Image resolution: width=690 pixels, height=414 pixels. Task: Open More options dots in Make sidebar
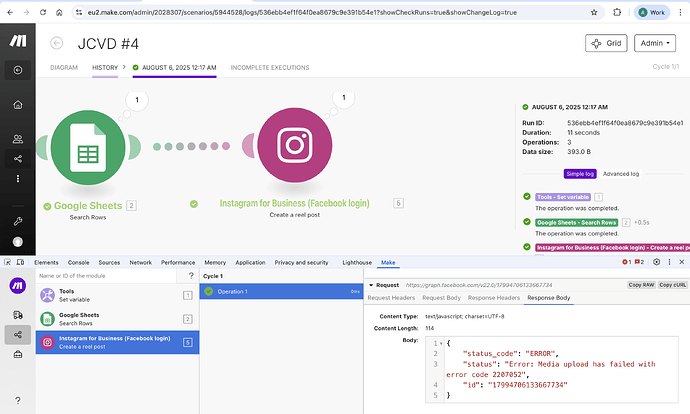point(18,179)
